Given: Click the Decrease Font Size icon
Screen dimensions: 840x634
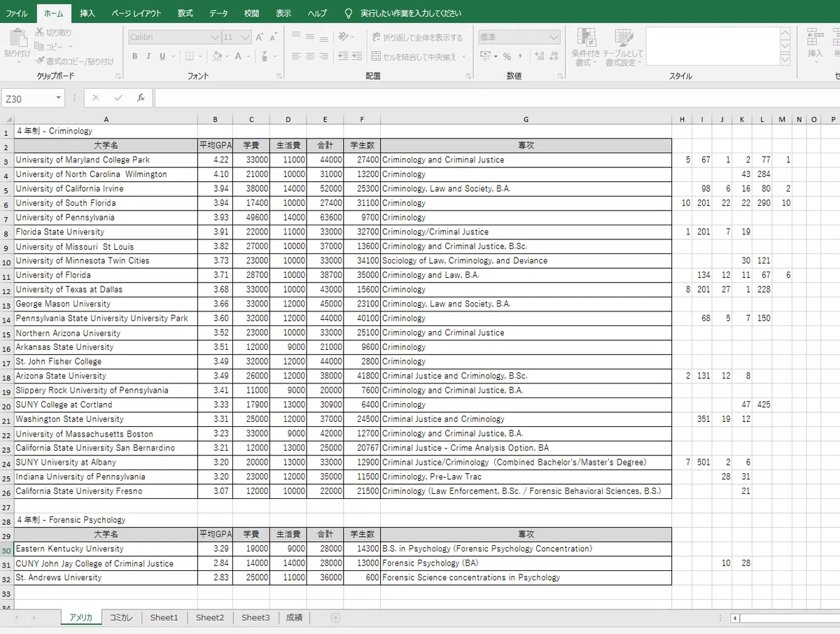Looking at the screenshot, I should tap(274, 37).
